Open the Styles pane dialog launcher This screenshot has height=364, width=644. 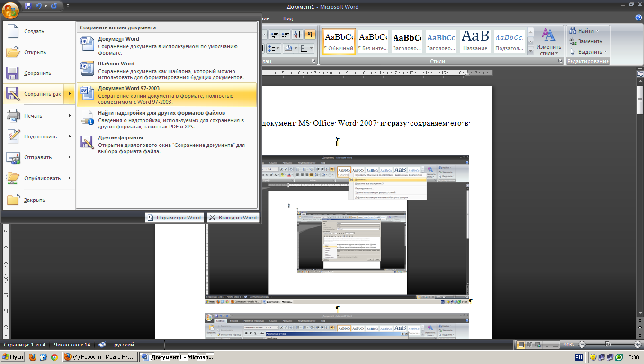560,62
